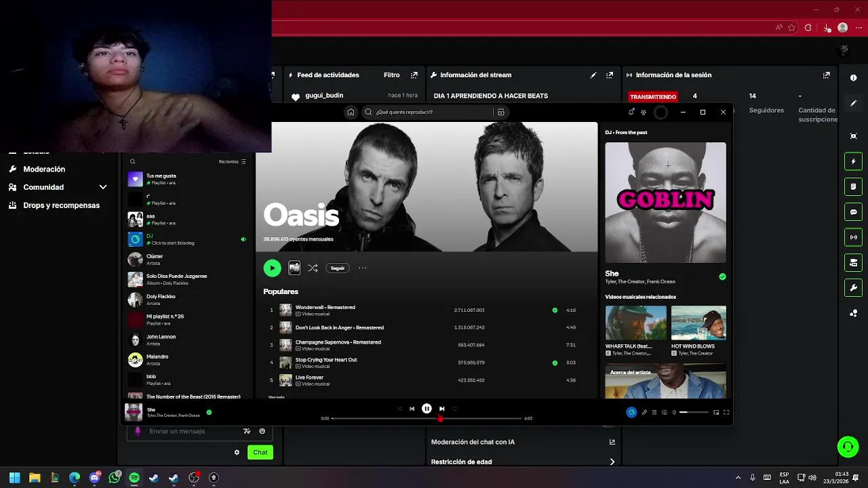Open the queue icon in the player bar
The height and width of the screenshot is (488, 868).
[654, 412]
